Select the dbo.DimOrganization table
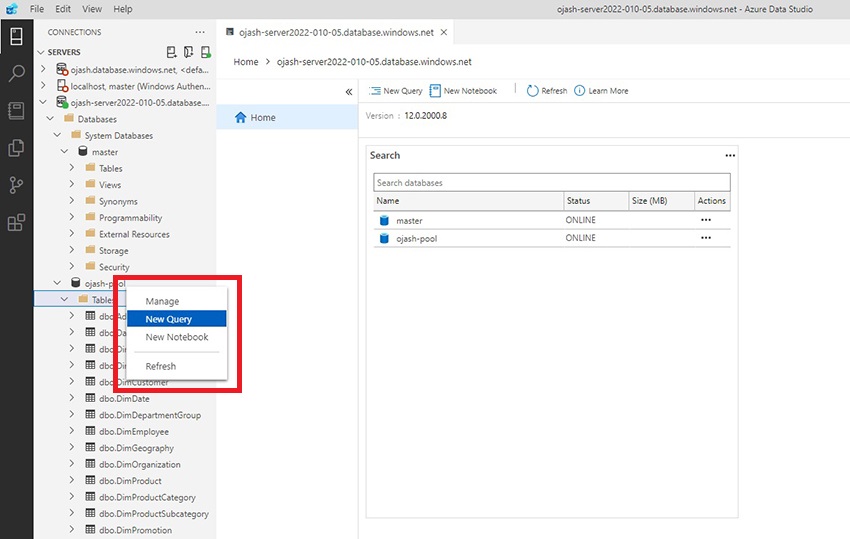Image resolution: width=850 pixels, height=539 pixels. point(139,464)
